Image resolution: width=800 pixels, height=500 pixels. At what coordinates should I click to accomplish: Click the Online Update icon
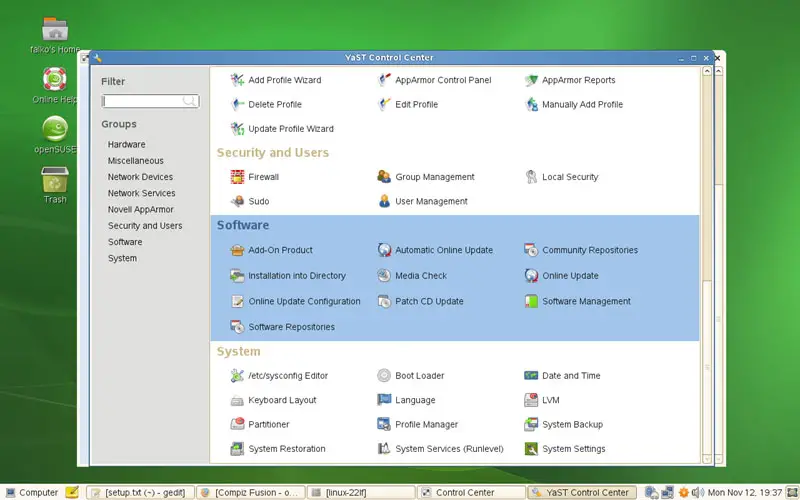point(531,276)
